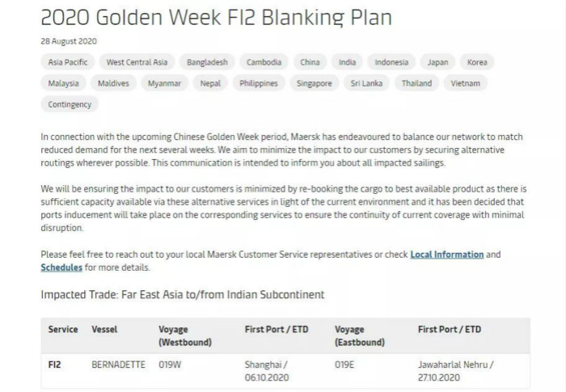566x392 pixels.
Task: Select the Malaysia tag
Action: coord(64,83)
